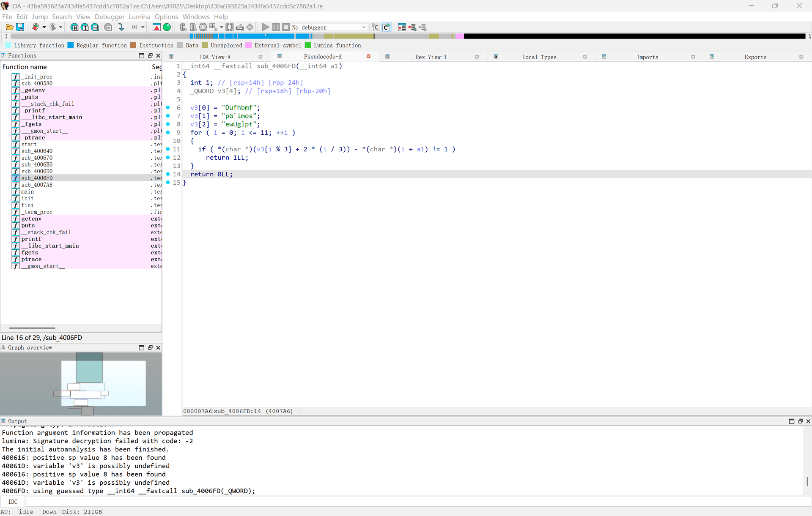Toggle breakpoint dot on line 11
The width and height of the screenshot is (812, 516).
pos(168,149)
